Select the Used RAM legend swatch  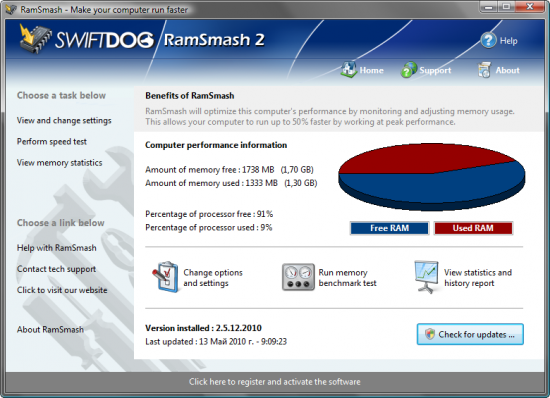[473, 228]
